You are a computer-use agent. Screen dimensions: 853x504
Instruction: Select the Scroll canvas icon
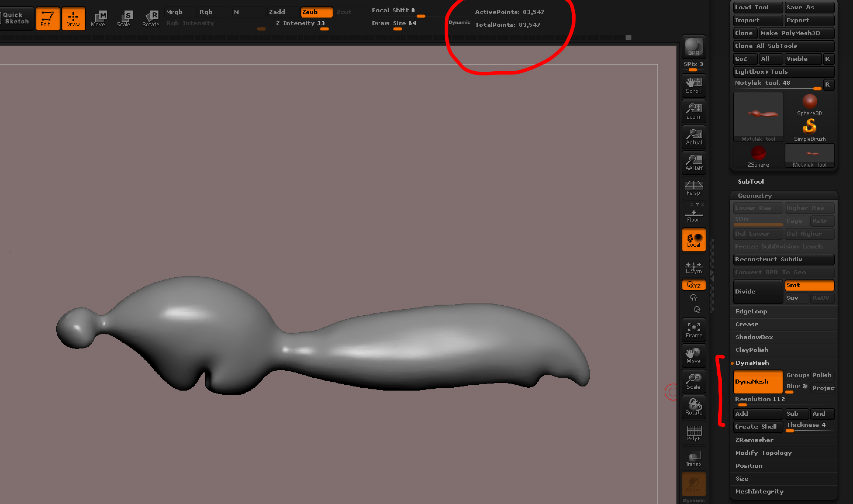[693, 85]
